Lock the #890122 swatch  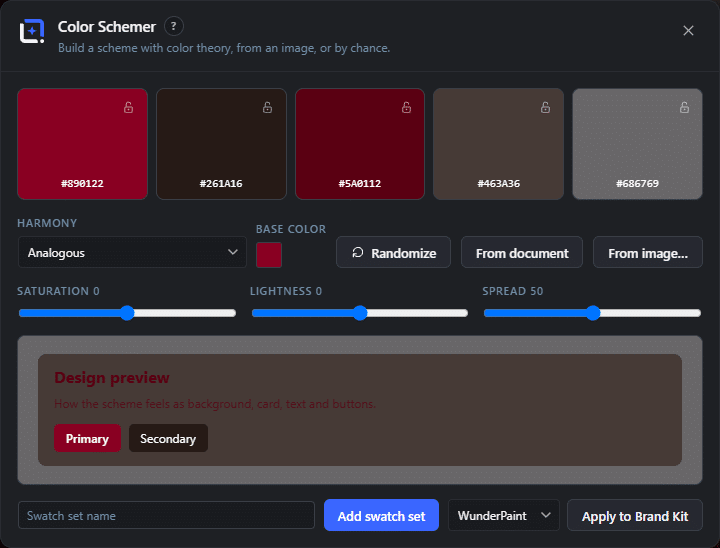point(129,107)
